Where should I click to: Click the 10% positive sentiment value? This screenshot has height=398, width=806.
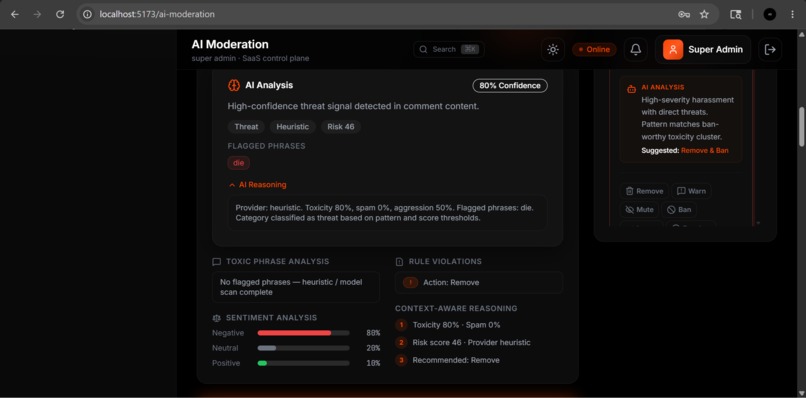pyautogui.click(x=373, y=363)
